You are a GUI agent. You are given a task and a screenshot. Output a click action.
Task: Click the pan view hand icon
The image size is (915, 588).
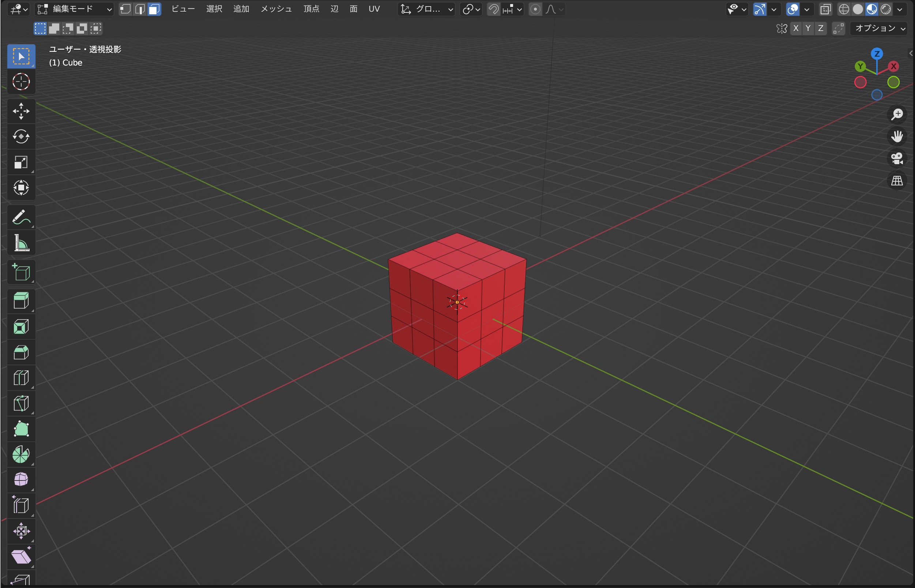click(x=897, y=136)
